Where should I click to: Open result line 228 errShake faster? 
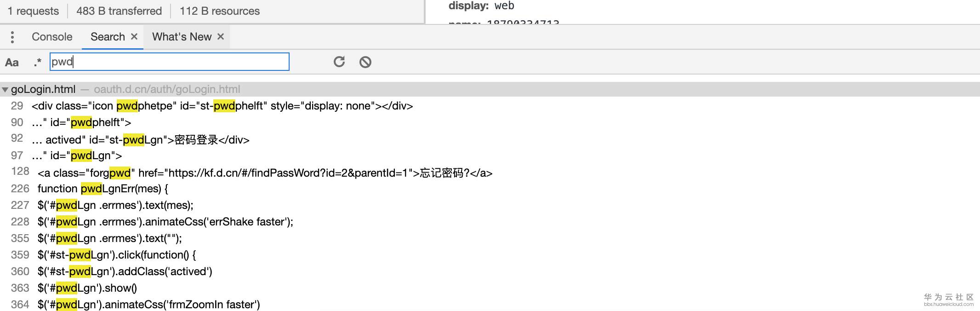pyautogui.click(x=165, y=222)
